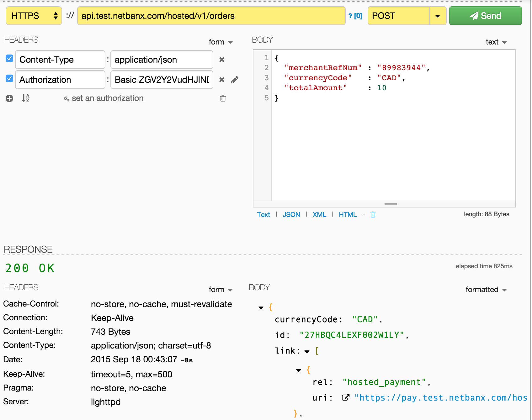
Task: Click the Content-Length value 743 Bytes
Action: [x=110, y=332]
